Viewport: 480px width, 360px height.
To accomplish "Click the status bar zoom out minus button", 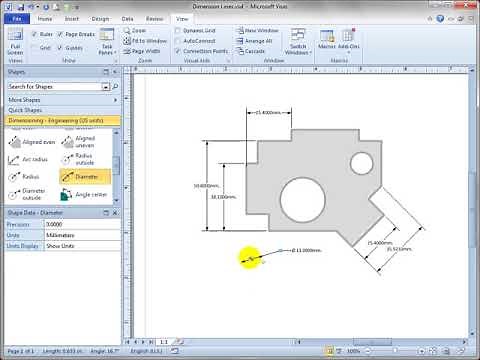I will click(x=368, y=351).
